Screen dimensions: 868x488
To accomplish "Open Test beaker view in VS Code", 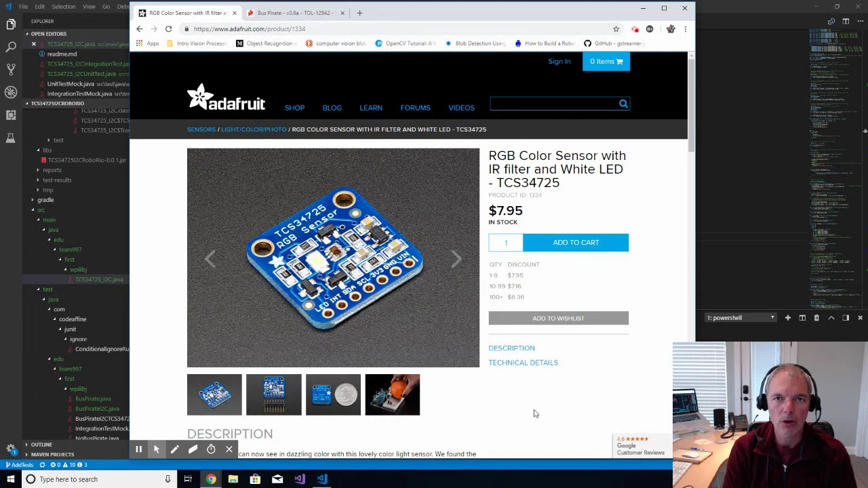I will click(11, 138).
